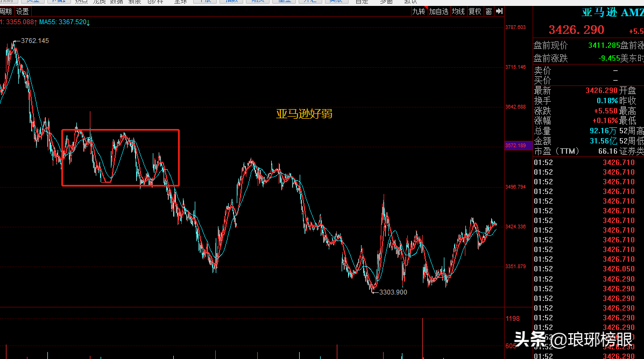The width and height of the screenshot is (644, 359).
Task: Select the 总量 92.16万 volume value
Action: coord(603,131)
